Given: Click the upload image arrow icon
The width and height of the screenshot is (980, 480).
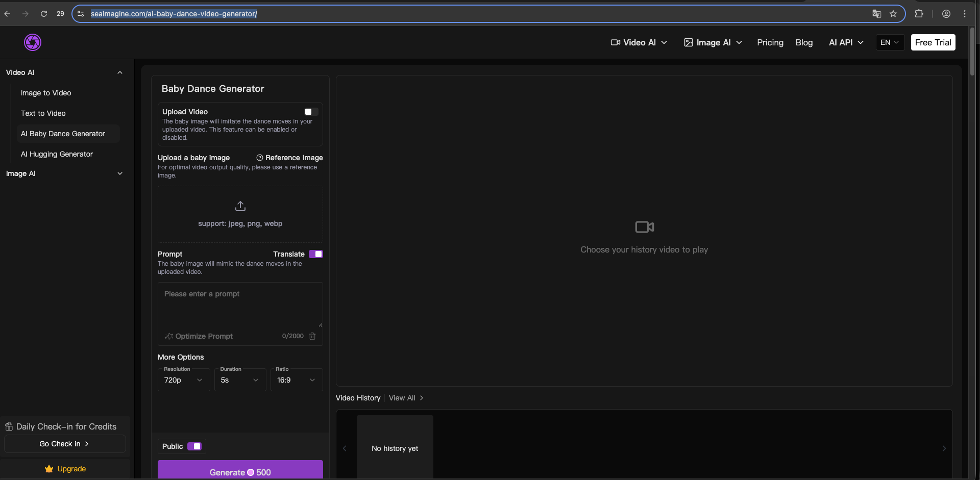Looking at the screenshot, I should [x=240, y=206].
